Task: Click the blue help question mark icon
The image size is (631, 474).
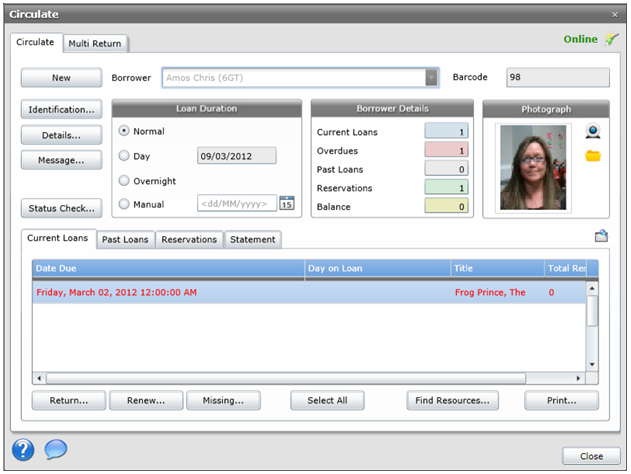Action: click(x=24, y=449)
